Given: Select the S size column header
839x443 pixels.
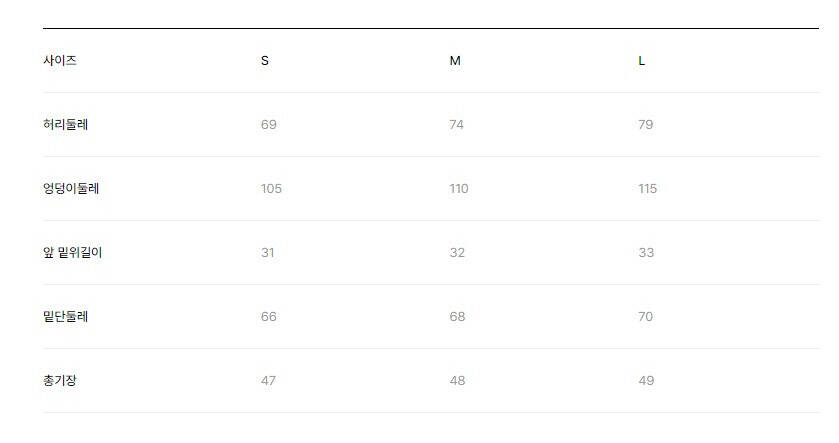Looking at the screenshot, I should [265, 61].
